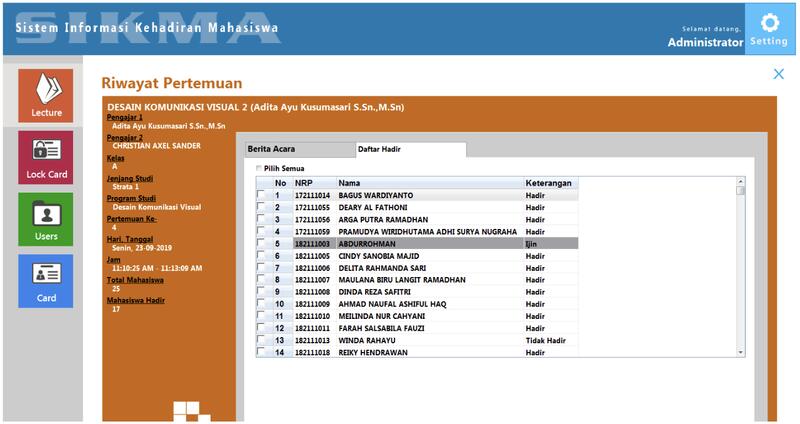Screen dimensions: 800x424
Task: Sort by the Nama column header
Action: 430,183
